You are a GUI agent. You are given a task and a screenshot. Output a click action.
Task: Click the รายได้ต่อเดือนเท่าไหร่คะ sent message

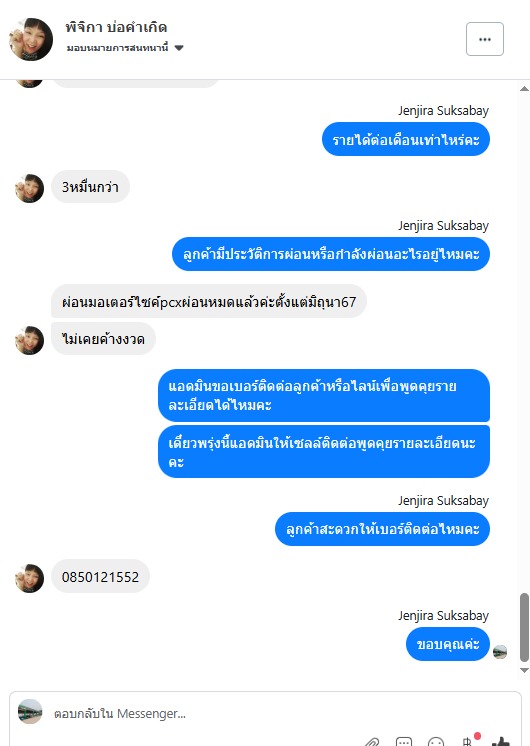point(406,139)
